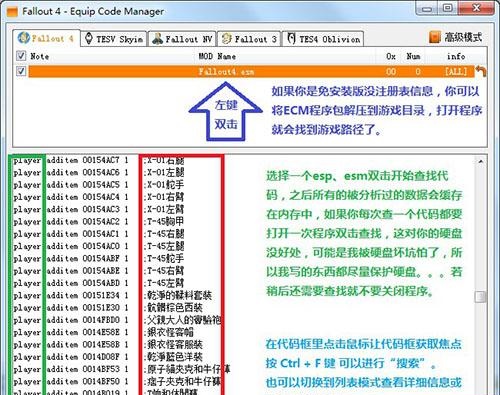Click the code line 0014D08F

[108, 357]
